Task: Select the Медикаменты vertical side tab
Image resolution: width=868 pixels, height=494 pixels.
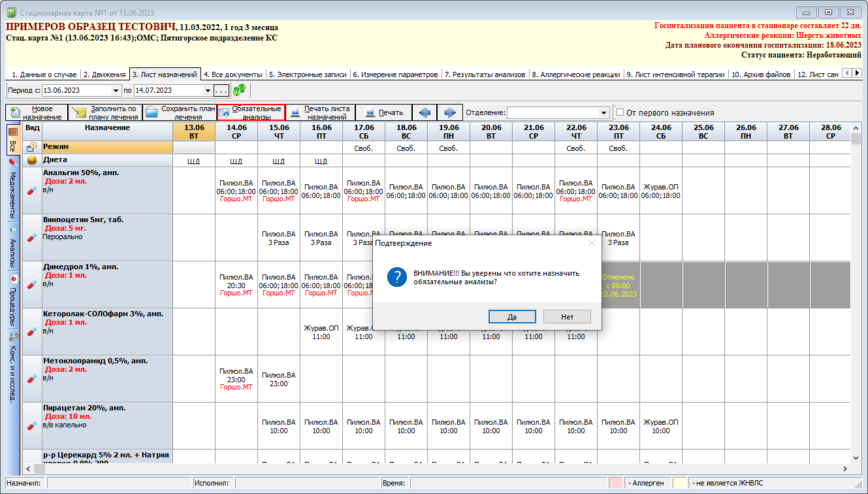Action: pyautogui.click(x=12, y=189)
